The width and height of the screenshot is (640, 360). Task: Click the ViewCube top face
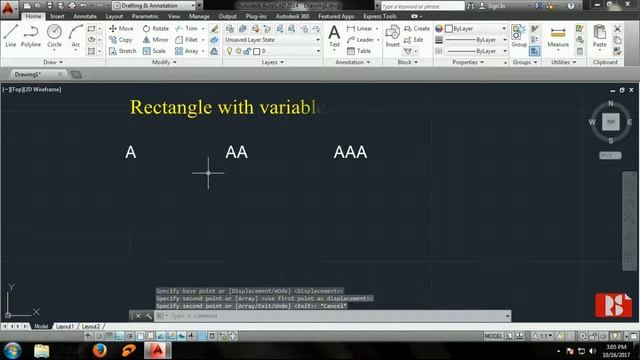click(x=611, y=122)
